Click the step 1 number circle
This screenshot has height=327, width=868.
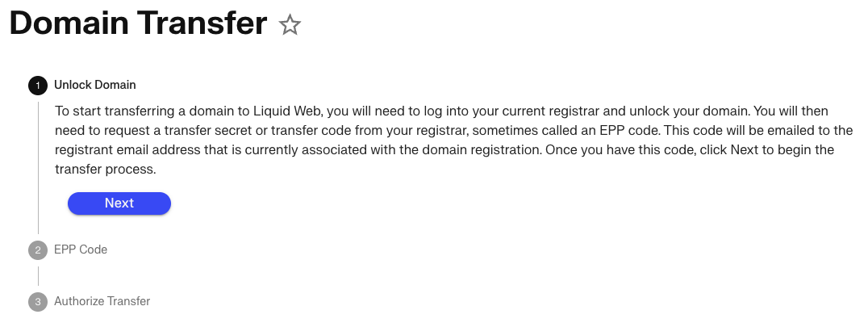(38, 85)
